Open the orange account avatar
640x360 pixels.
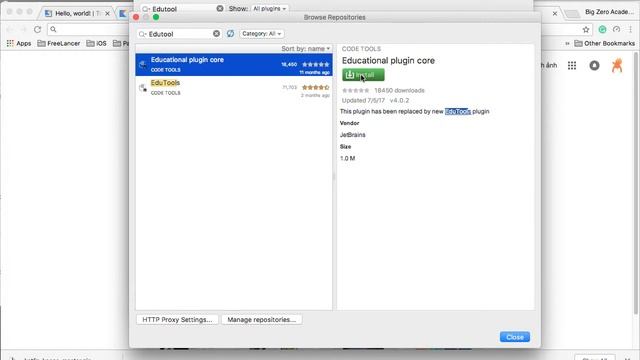[x=617, y=65]
